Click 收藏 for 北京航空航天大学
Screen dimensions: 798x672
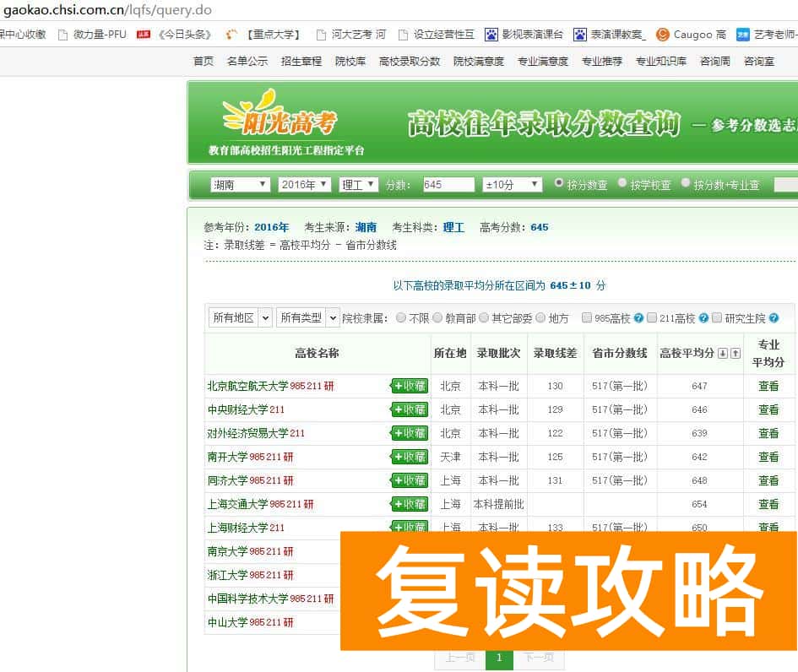pyautogui.click(x=409, y=386)
